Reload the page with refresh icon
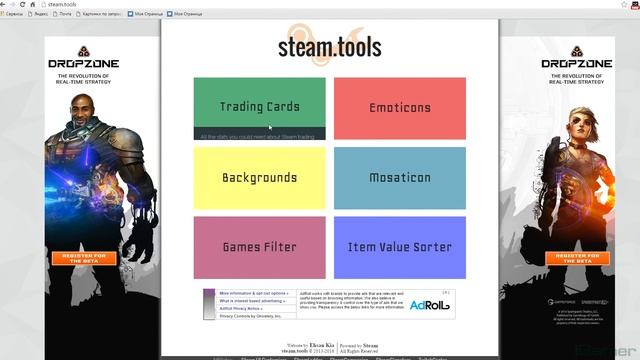This screenshot has width=640, height=360. pyautogui.click(x=22, y=4)
